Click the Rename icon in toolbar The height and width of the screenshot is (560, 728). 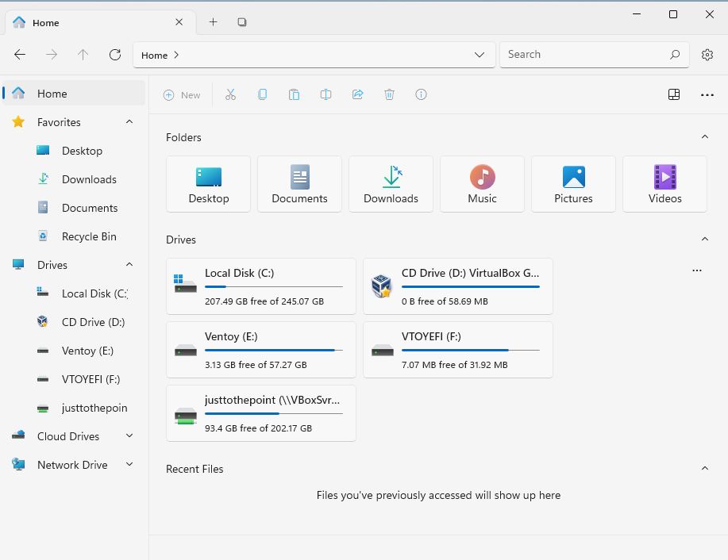[x=325, y=94]
